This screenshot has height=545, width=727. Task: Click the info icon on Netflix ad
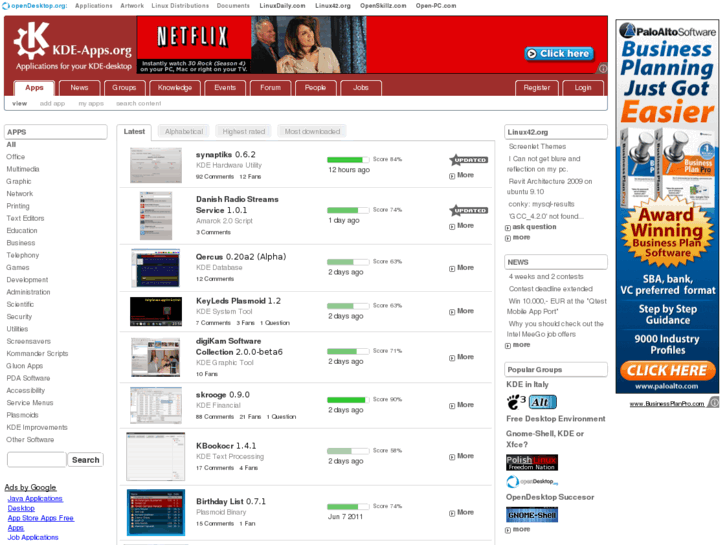[603, 69]
